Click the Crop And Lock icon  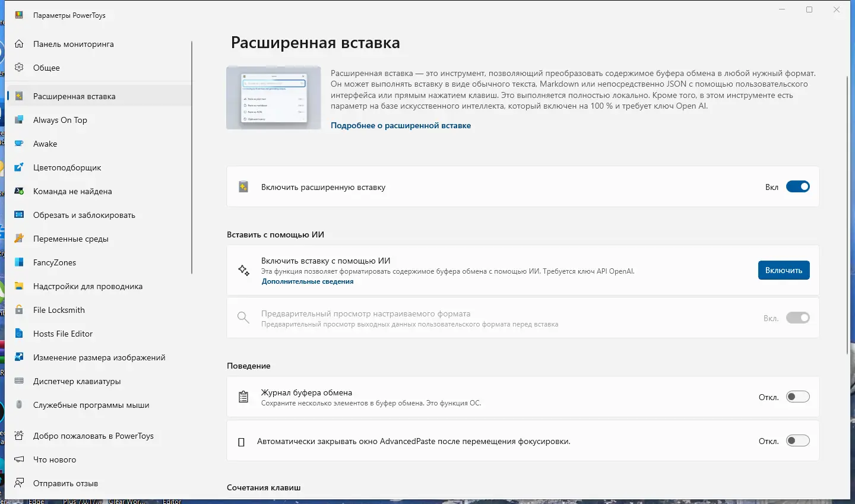tap(19, 215)
